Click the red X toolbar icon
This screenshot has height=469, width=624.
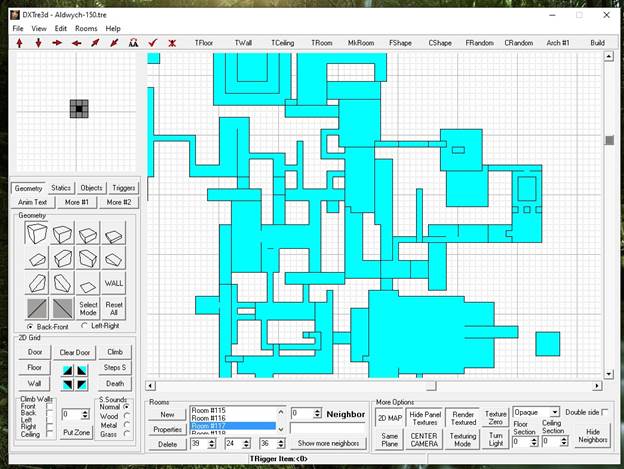pos(172,43)
